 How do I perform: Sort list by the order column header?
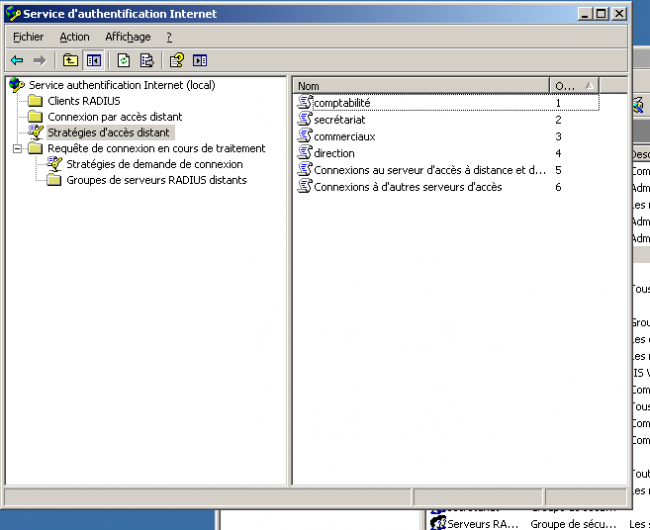coord(565,86)
